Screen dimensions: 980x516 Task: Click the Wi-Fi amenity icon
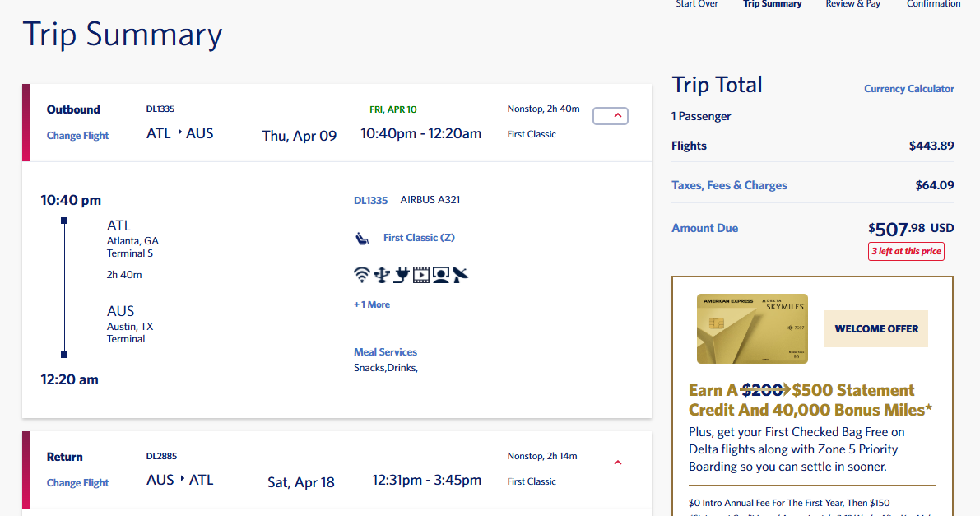[361, 275]
